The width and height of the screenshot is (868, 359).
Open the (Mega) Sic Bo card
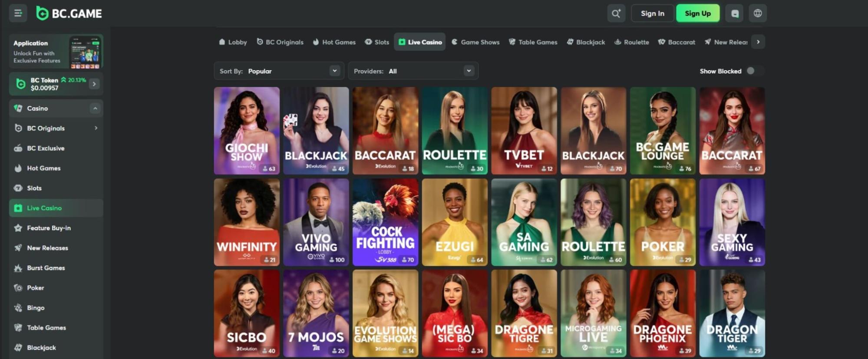pyautogui.click(x=455, y=313)
